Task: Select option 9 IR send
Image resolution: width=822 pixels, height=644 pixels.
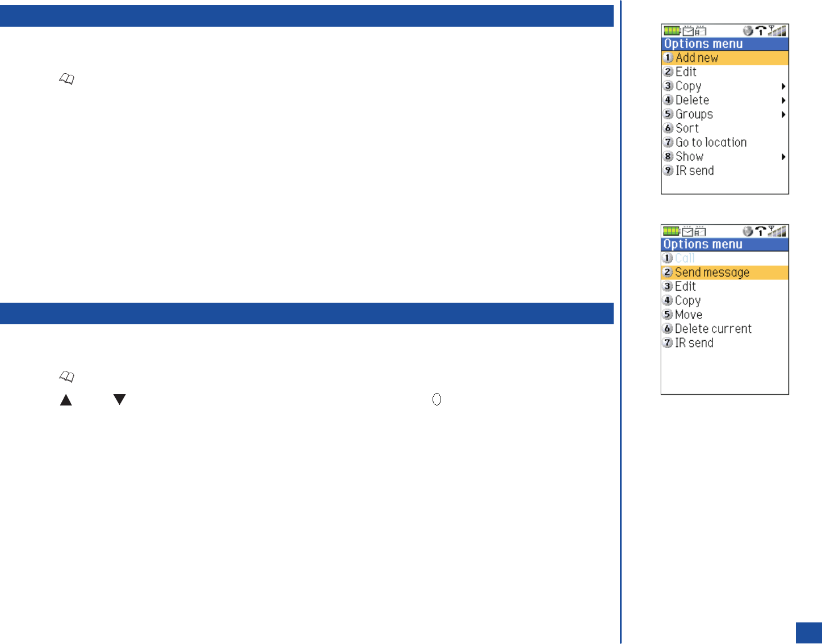Action: [725, 171]
